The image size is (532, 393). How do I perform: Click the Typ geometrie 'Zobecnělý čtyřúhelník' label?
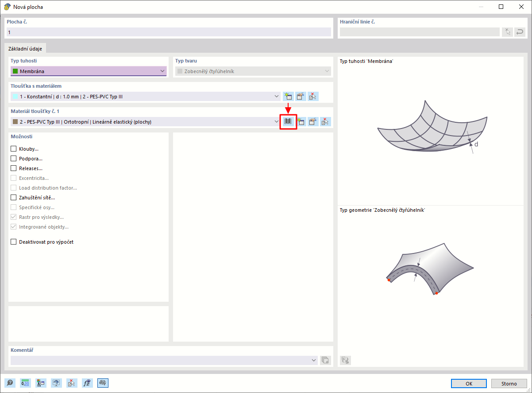tap(382, 210)
